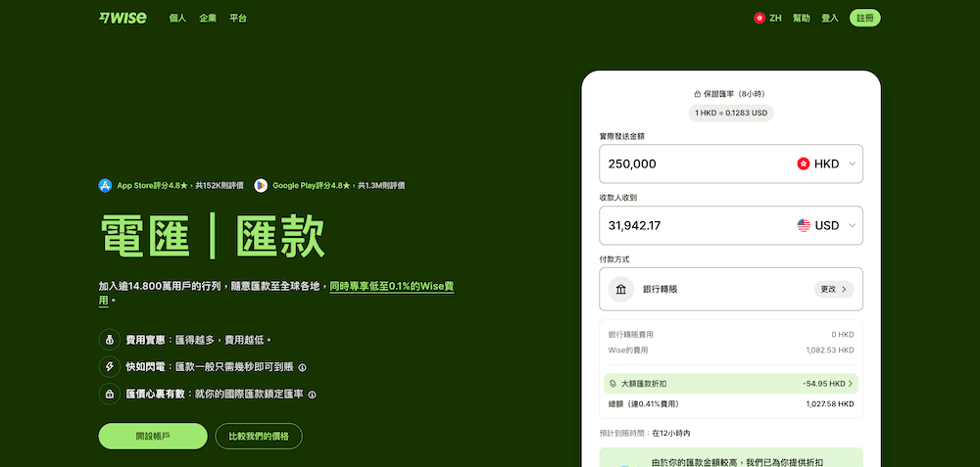Click the bank icon beside 銀行轉賬
Viewport: 980px width, 467px height.
tap(621, 289)
